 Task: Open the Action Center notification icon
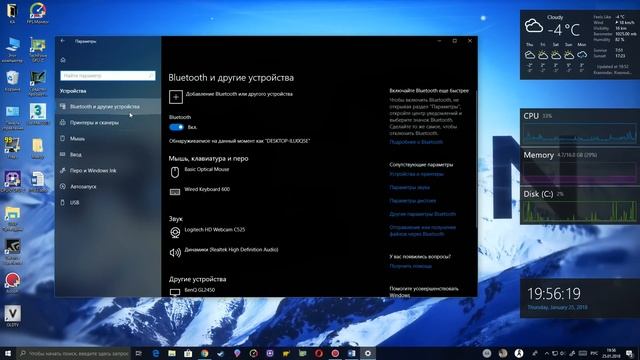[x=629, y=353]
